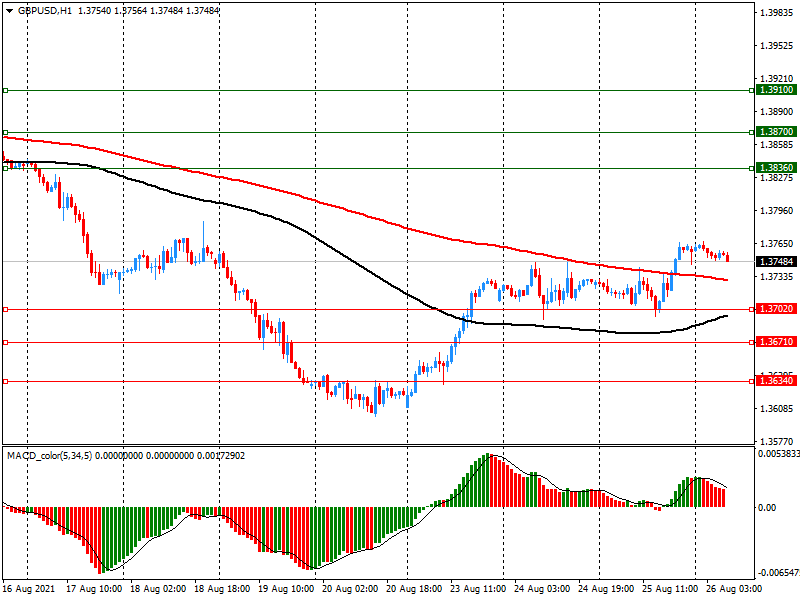Click the 19 Aug 10:00 time label
The height and width of the screenshot is (600, 800).
coord(286,588)
